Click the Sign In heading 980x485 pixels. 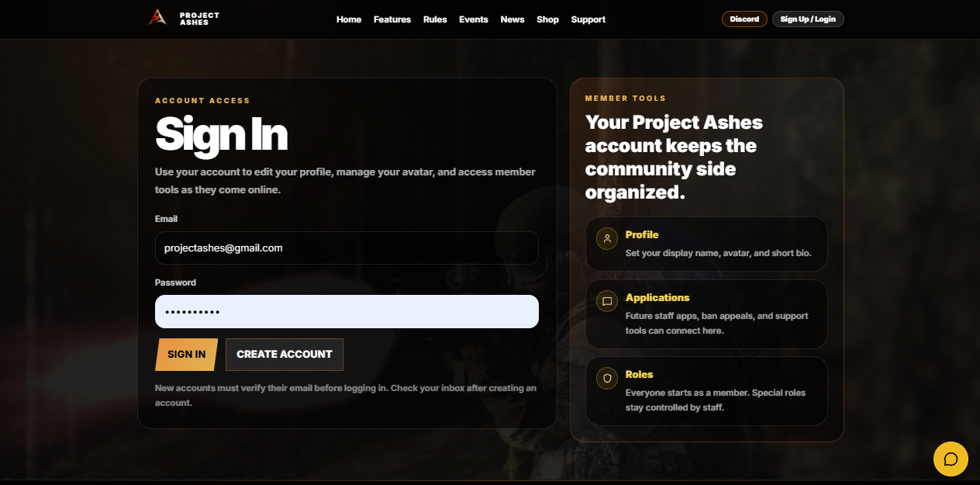pos(222,134)
